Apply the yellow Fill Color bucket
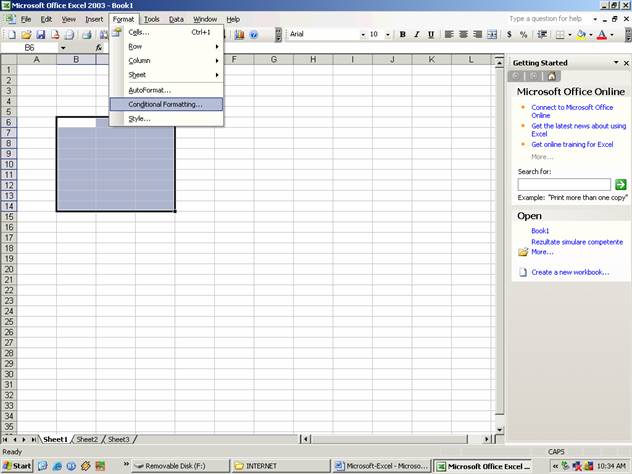 click(581, 35)
